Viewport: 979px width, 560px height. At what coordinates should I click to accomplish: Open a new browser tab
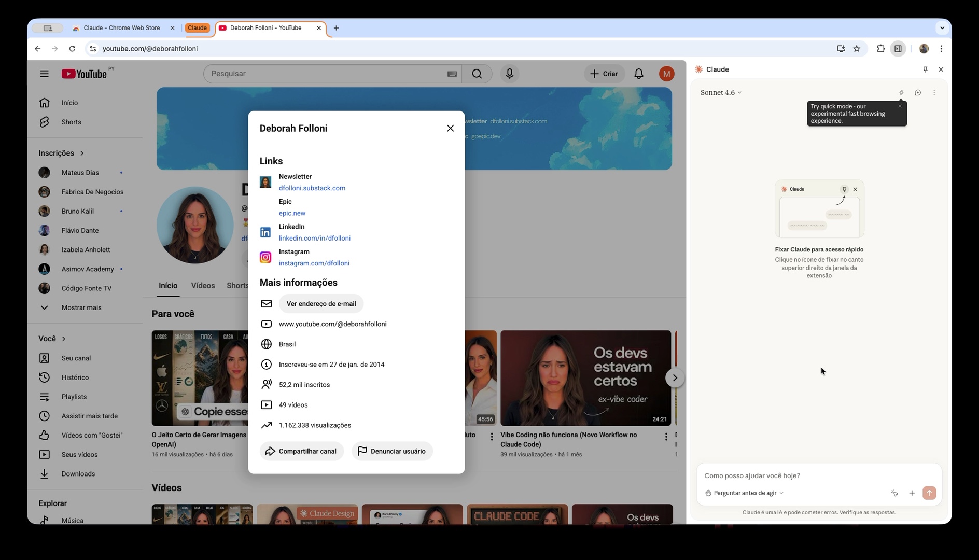[336, 28]
